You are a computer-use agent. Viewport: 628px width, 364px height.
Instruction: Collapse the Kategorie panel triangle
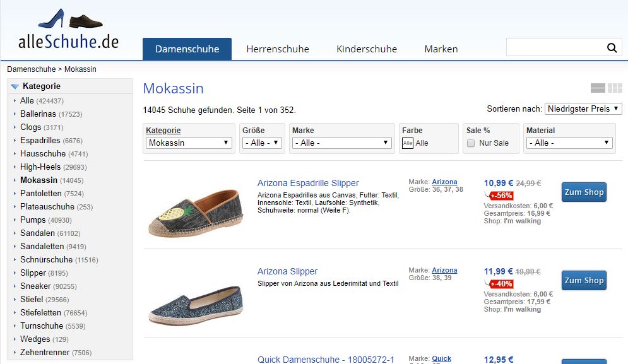click(x=15, y=86)
